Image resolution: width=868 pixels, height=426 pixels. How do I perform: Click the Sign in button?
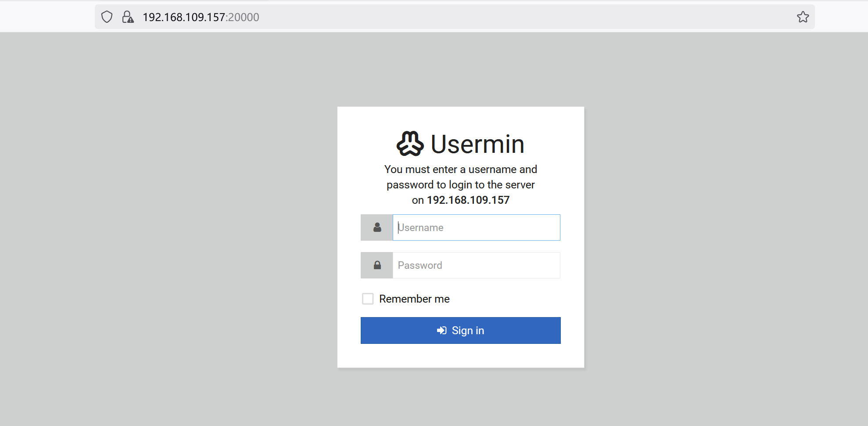460,331
